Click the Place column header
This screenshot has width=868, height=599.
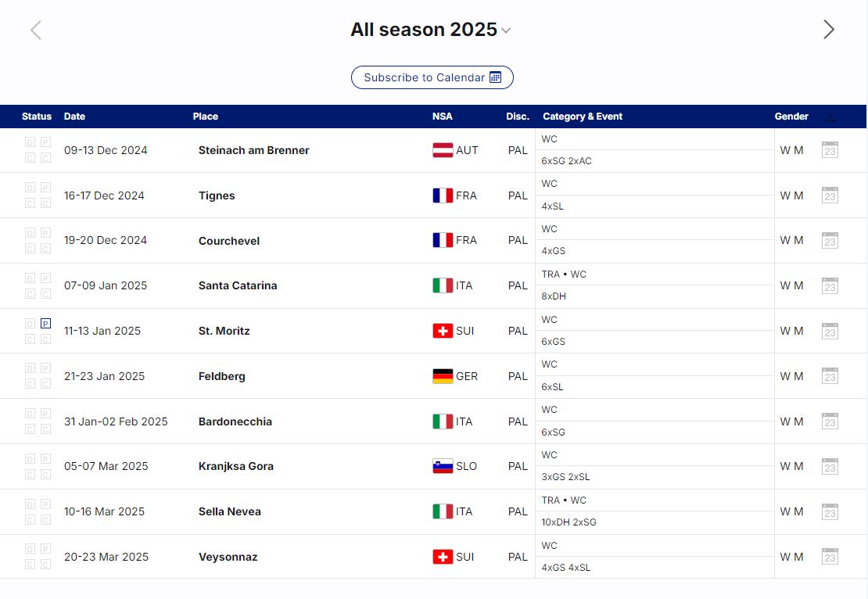206,117
